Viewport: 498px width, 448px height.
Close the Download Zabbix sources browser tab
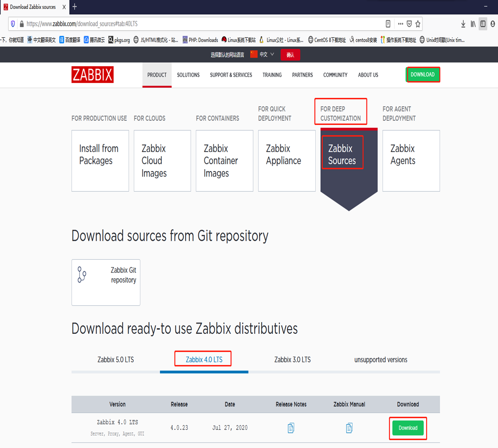pos(64,7)
